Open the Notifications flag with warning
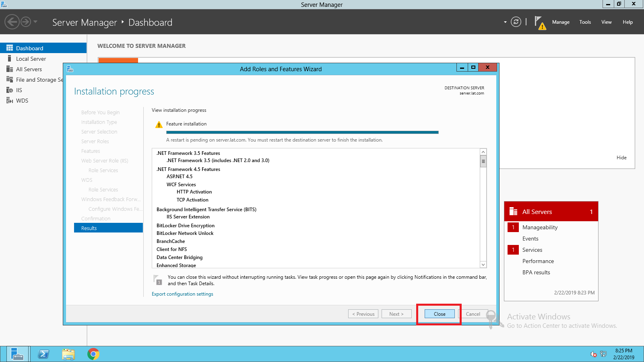Screen dimensions: 644x362 tap(540, 23)
